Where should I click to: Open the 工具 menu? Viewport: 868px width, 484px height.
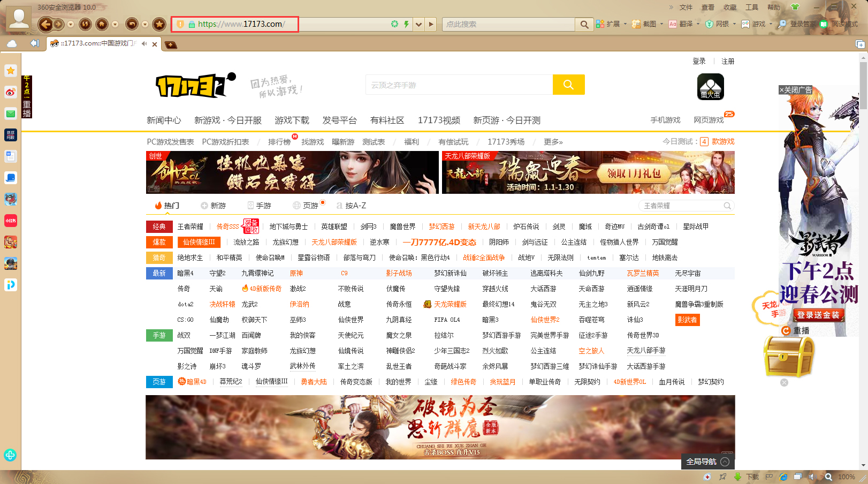point(752,7)
